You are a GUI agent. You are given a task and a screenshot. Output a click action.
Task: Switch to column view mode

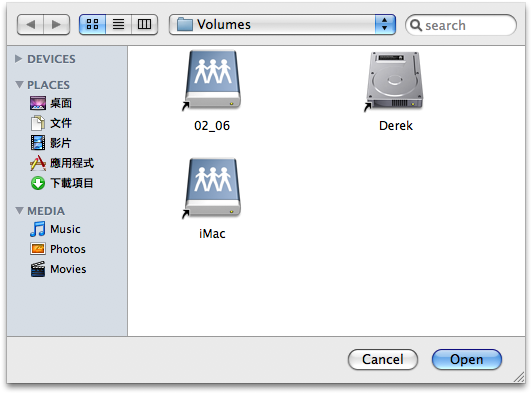pyautogui.click(x=145, y=24)
